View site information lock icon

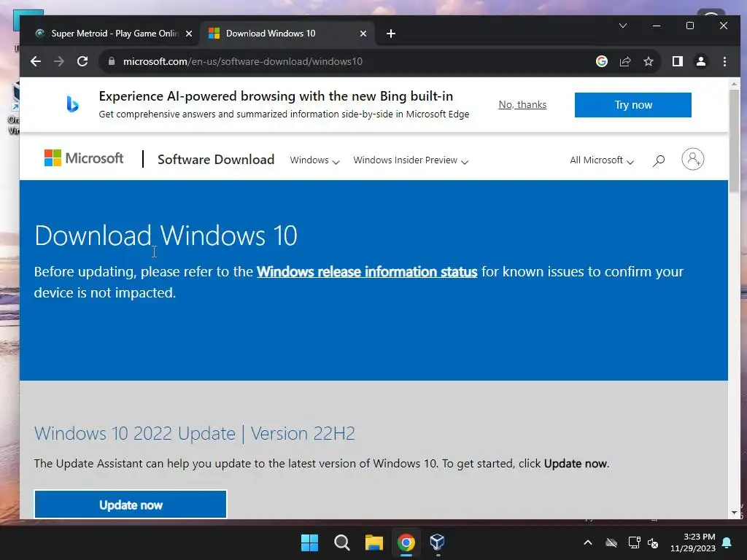pos(112,61)
